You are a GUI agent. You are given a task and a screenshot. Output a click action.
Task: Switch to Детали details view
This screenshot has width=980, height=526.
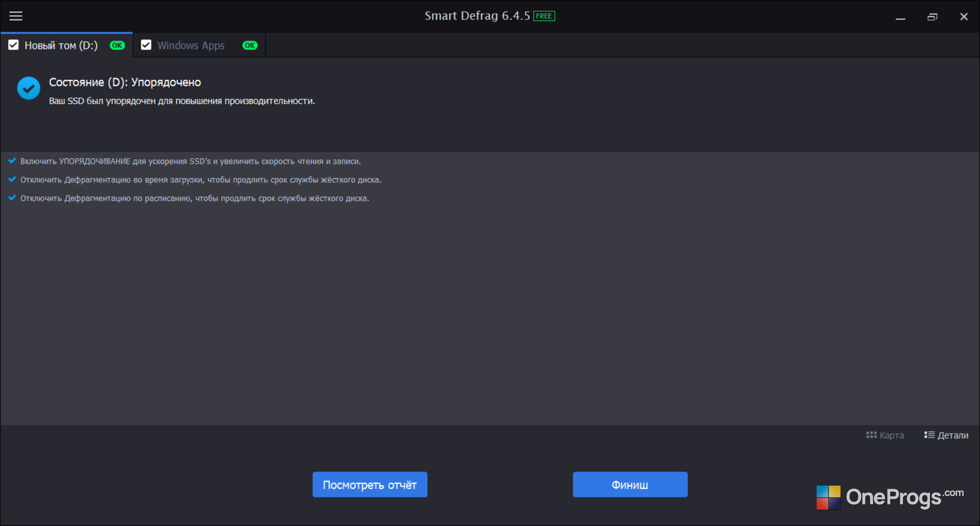pyautogui.click(x=946, y=435)
